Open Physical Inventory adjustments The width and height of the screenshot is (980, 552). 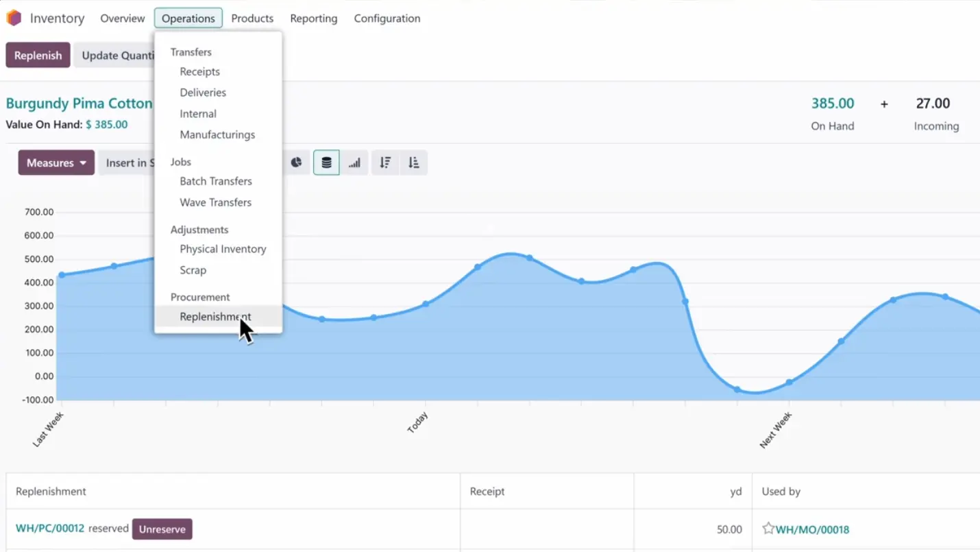coord(223,249)
